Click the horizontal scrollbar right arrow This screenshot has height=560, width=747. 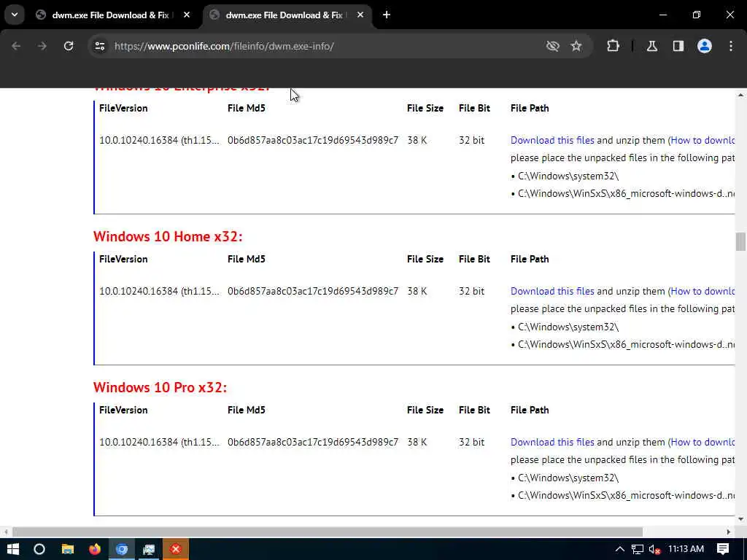pos(729,532)
